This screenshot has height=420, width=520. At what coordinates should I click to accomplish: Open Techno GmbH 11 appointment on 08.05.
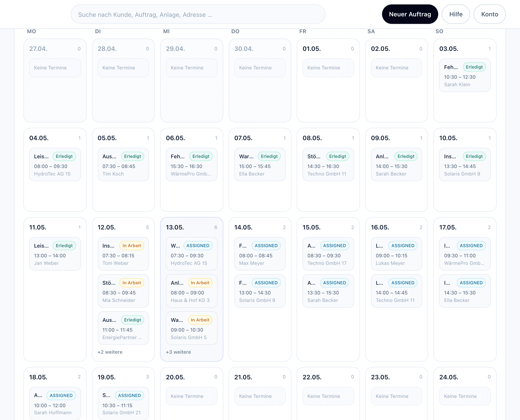(x=328, y=164)
